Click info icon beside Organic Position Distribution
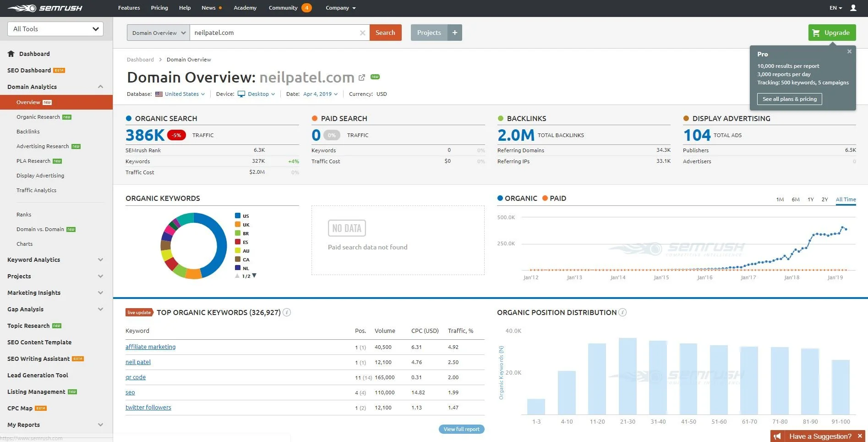Screen dimensions: 868x442 622,312
